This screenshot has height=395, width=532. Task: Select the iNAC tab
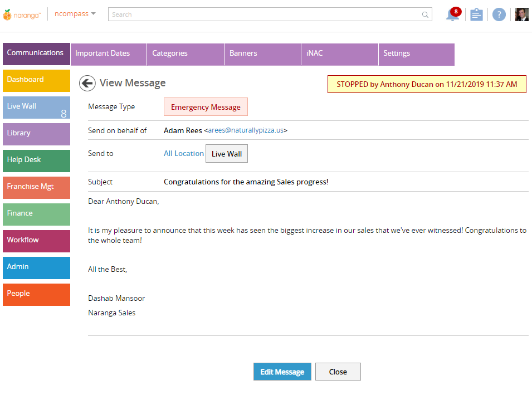pos(340,54)
